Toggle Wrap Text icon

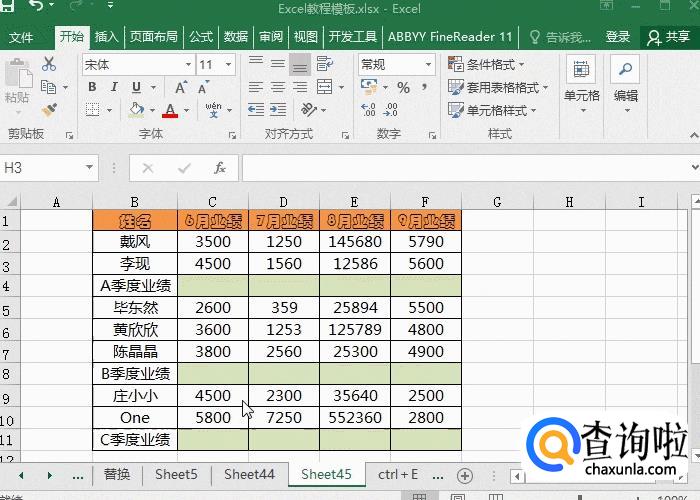[325, 64]
